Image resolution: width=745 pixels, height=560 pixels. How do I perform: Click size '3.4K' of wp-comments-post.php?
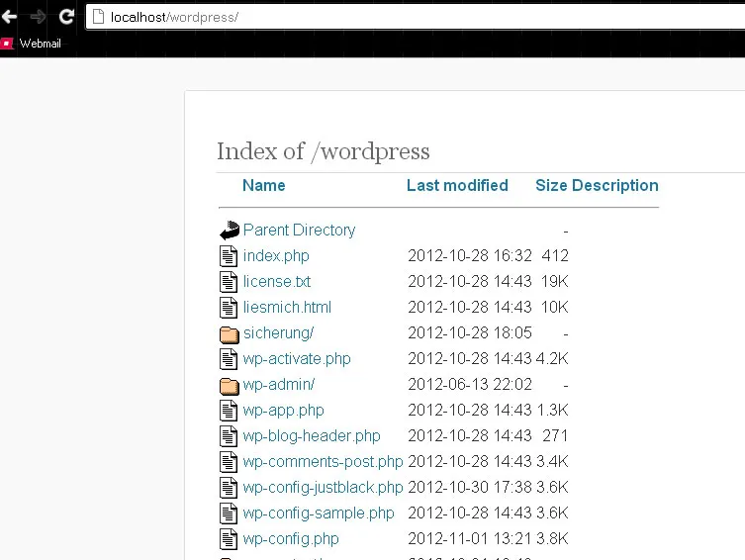tap(552, 461)
